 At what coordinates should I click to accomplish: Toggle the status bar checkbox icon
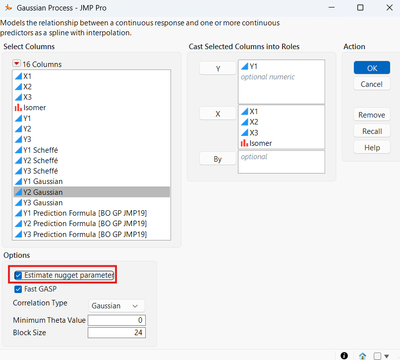(377, 356)
